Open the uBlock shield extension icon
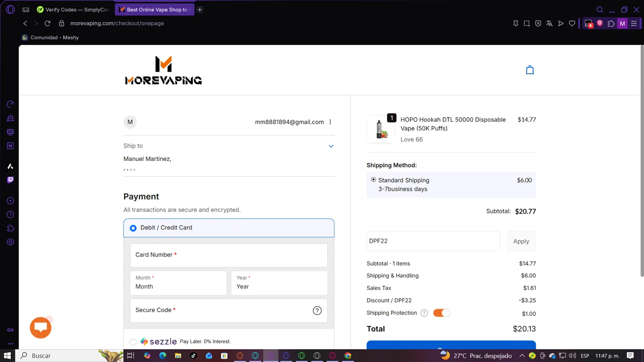Viewport: 644px width, 362px height. tap(600, 23)
